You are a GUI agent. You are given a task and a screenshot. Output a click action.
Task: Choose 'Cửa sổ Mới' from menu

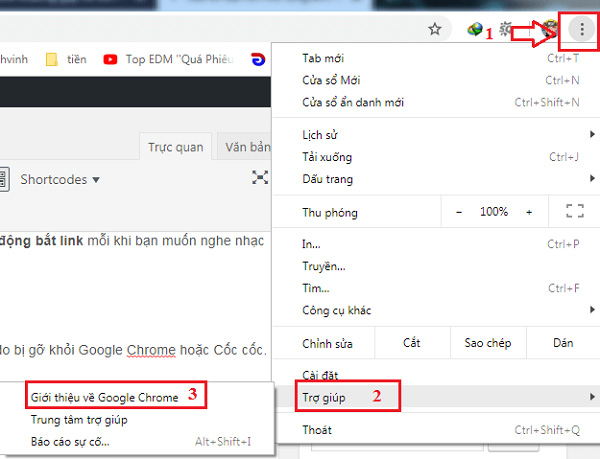point(434,80)
